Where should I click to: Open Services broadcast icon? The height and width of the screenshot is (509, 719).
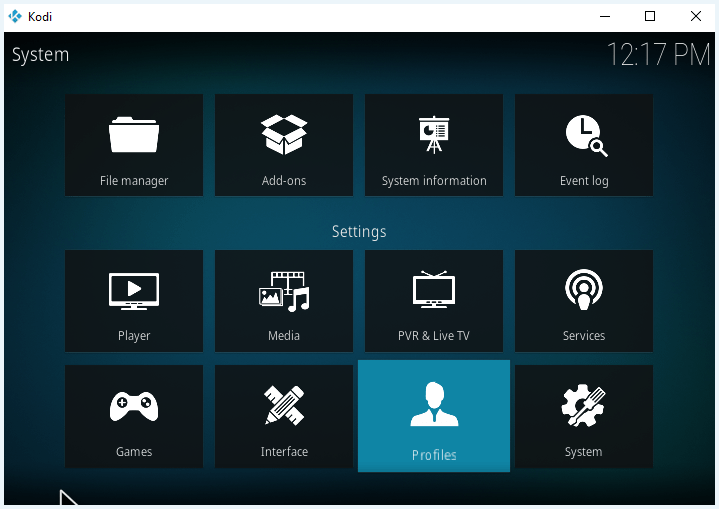click(584, 290)
